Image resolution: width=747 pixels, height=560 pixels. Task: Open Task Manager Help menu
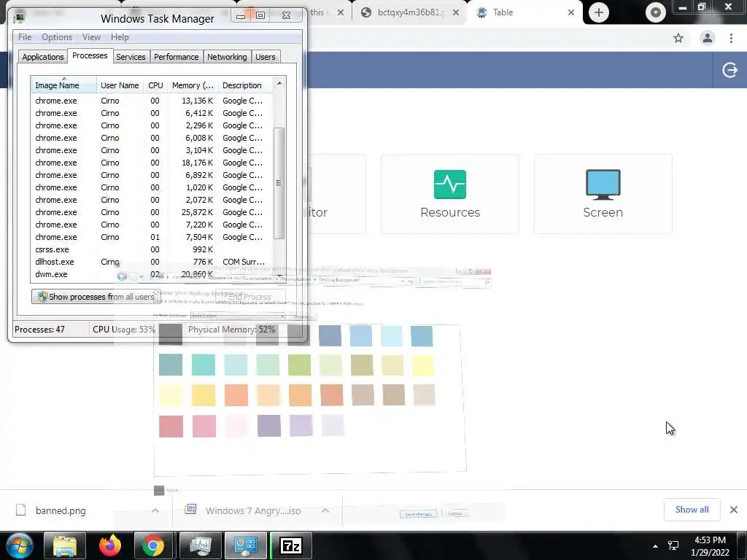coord(120,37)
